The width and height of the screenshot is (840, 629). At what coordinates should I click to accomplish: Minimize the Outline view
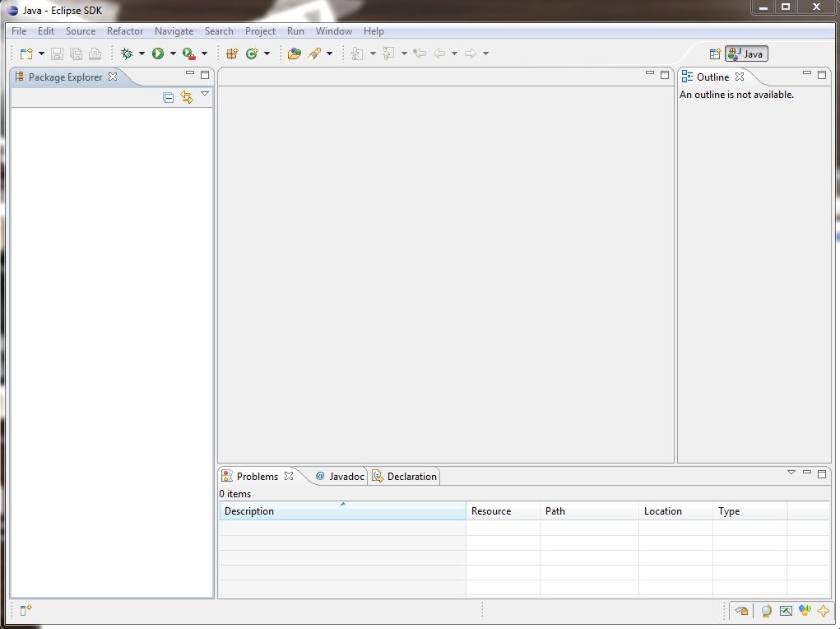click(x=807, y=73)
